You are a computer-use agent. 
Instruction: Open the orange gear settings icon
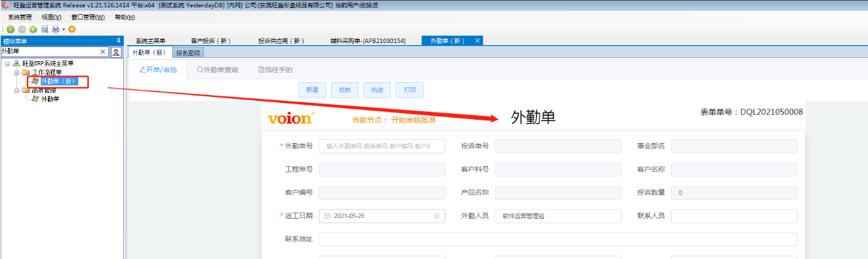tap(72, 29)
